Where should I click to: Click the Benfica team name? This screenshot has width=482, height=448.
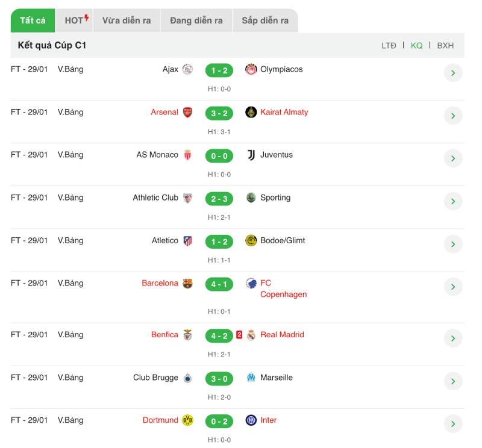coord(164,335)
